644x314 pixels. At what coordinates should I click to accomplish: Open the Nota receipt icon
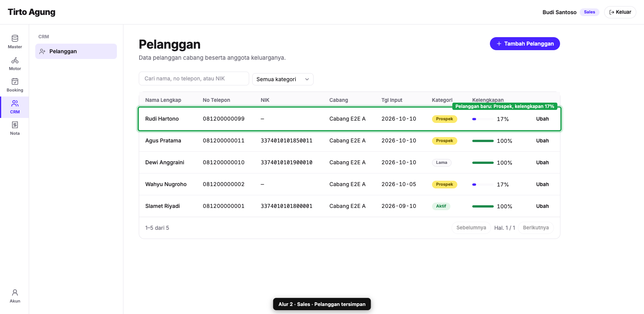point(15,125)
